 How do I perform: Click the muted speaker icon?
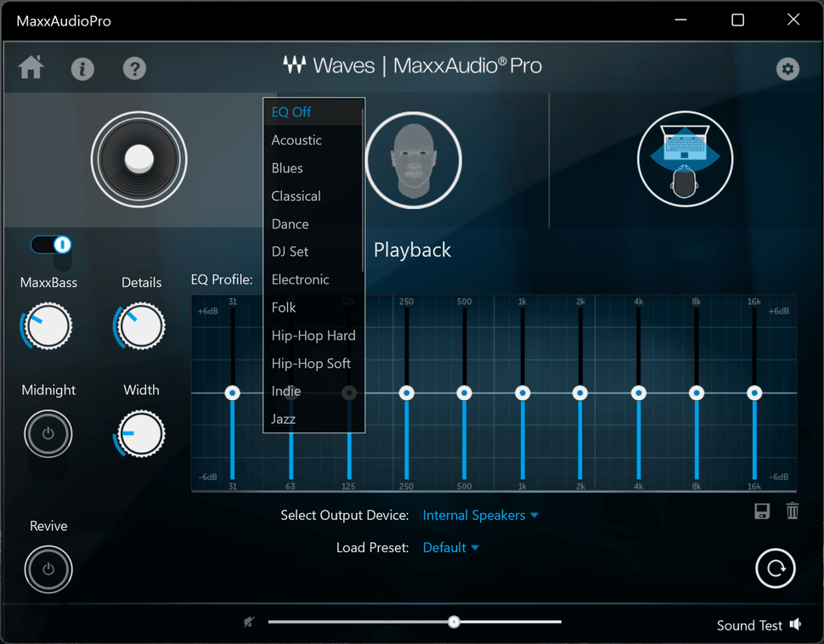[249, 622]
